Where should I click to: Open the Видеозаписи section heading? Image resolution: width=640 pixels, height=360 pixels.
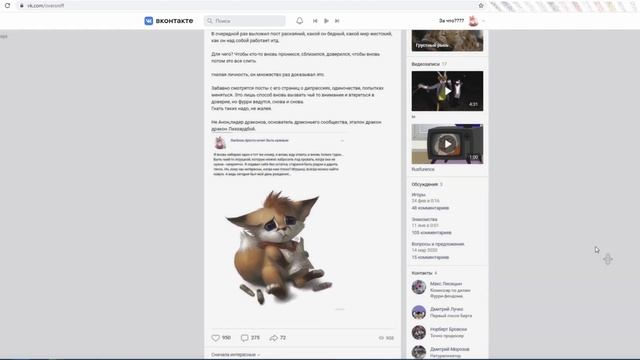pyautogui.click(x=426, y=64)
